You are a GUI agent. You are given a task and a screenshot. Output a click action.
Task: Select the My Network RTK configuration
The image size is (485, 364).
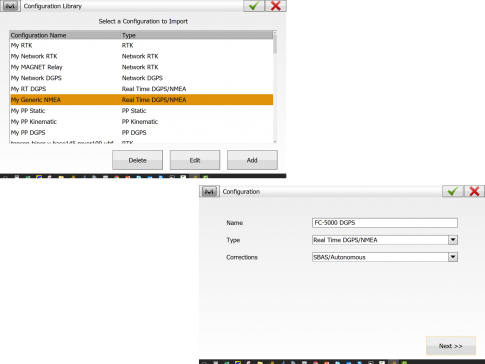[141, 56]
